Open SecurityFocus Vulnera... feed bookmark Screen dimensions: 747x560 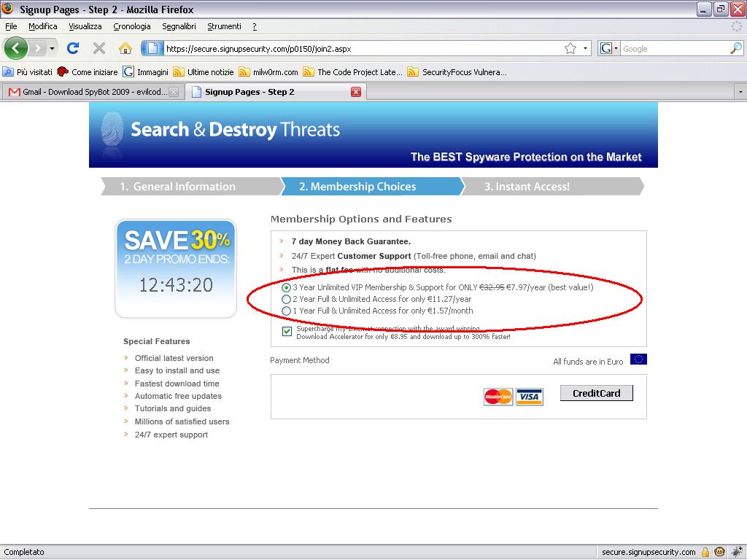(x=457, y=72)
